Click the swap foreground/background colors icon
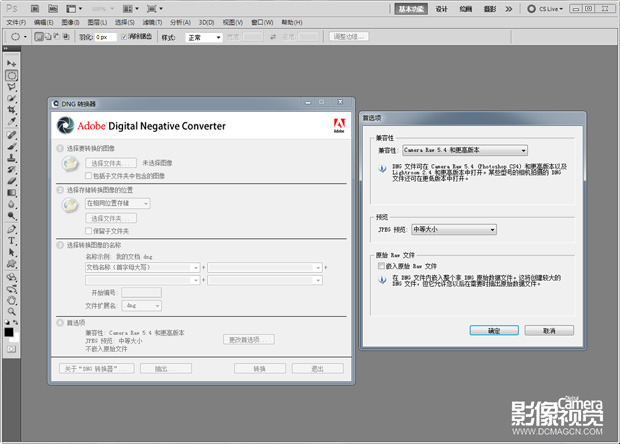The width and height of the screenshot is (620, 444). pyautogui.click(x=16, y=322)
